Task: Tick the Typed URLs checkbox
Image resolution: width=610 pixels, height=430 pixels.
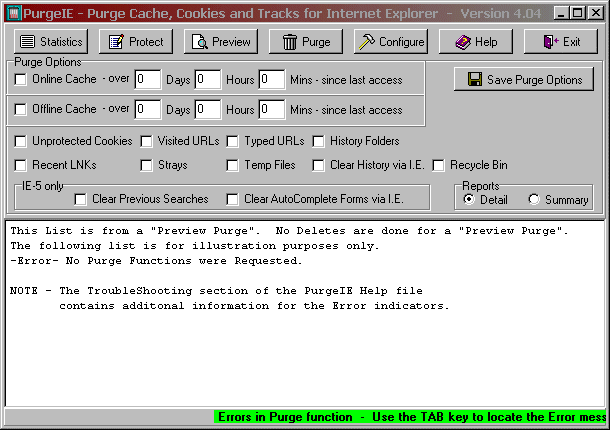Action: (233, 141)
